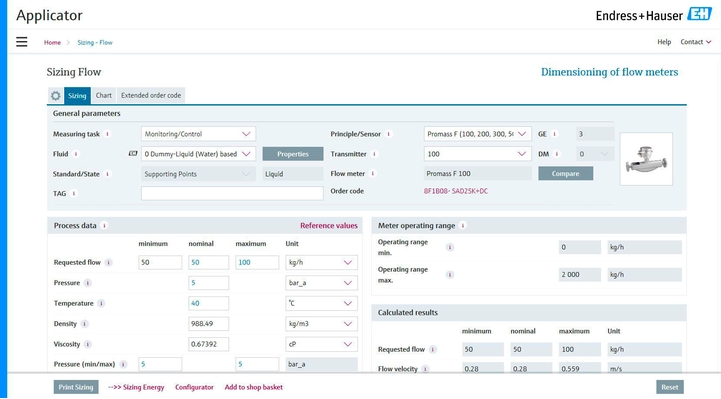Click Add to shop basket link
Screen dimensions: 721x399
pos(253,387)
